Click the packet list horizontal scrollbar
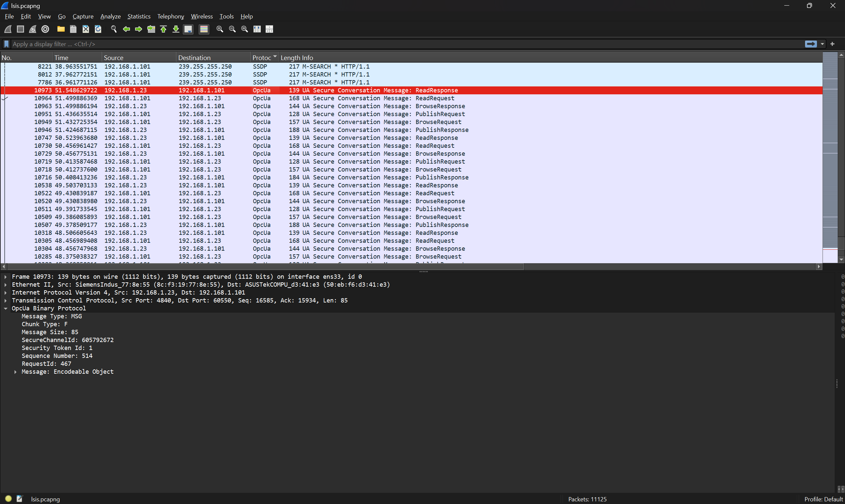The height and width of the screenshot is (504, 845). 265,267
